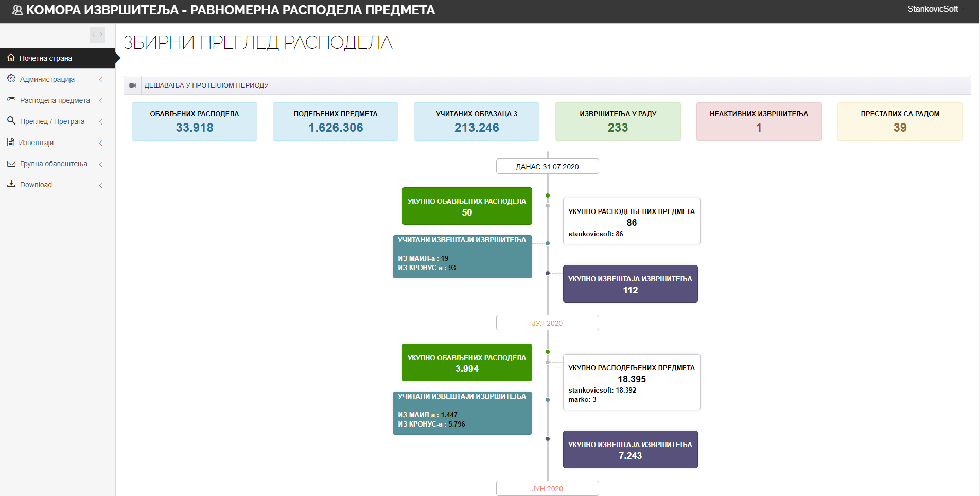Viewport: 980px width, 496px height.
Task: Click the ДАНАС 31.07.2020 timeline label
Action: point(547,166)
